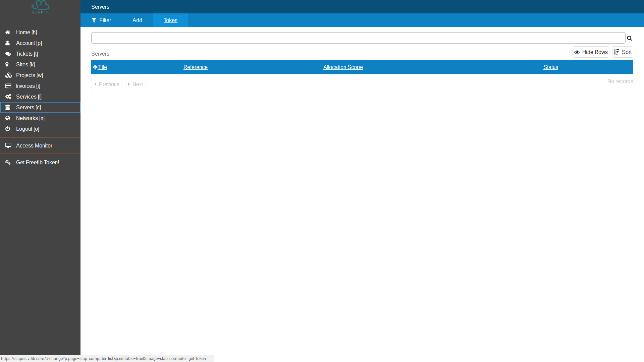Click the Services puzzle icon
644x362 pixels.
click(8, 96)
